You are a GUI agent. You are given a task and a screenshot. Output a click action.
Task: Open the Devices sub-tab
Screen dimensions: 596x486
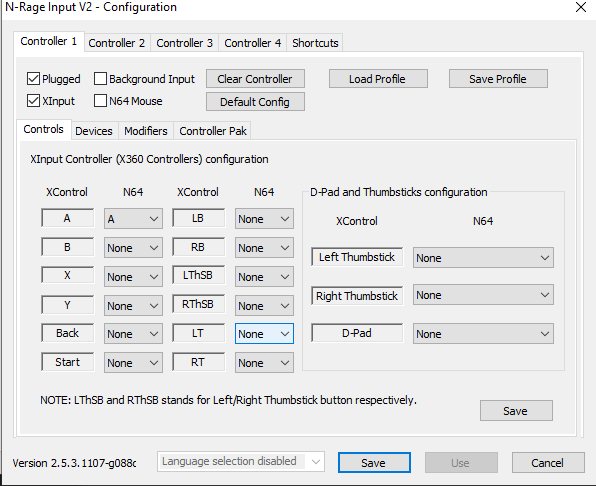(x=94, y=131)
